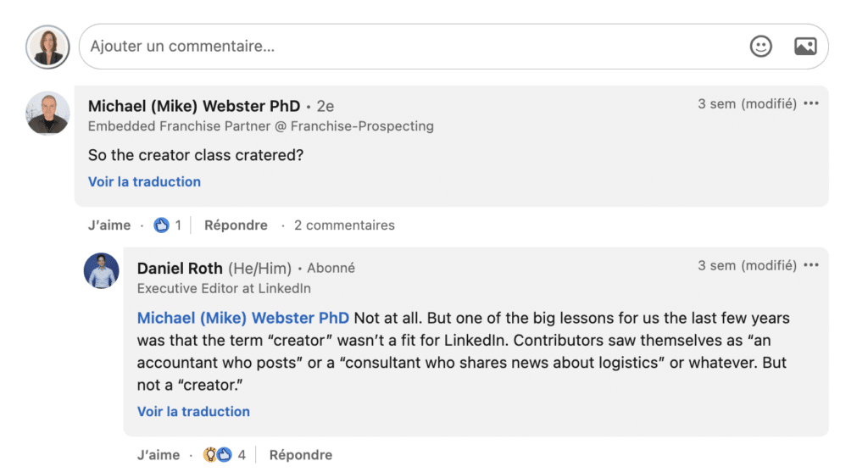Click Répondre under Michael Webster's comment
Viewport: 868px width, 472px height.
point(236,225)
